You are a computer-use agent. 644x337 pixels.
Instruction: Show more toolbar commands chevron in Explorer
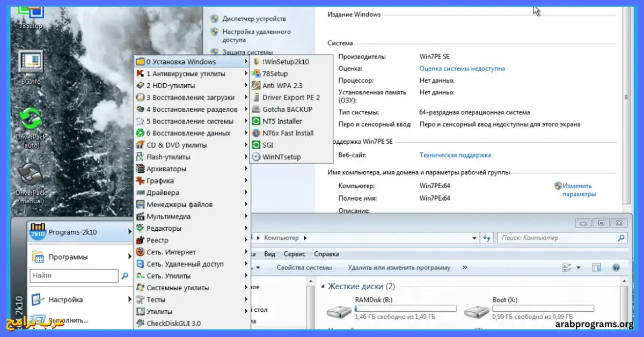tap(465, 267)
